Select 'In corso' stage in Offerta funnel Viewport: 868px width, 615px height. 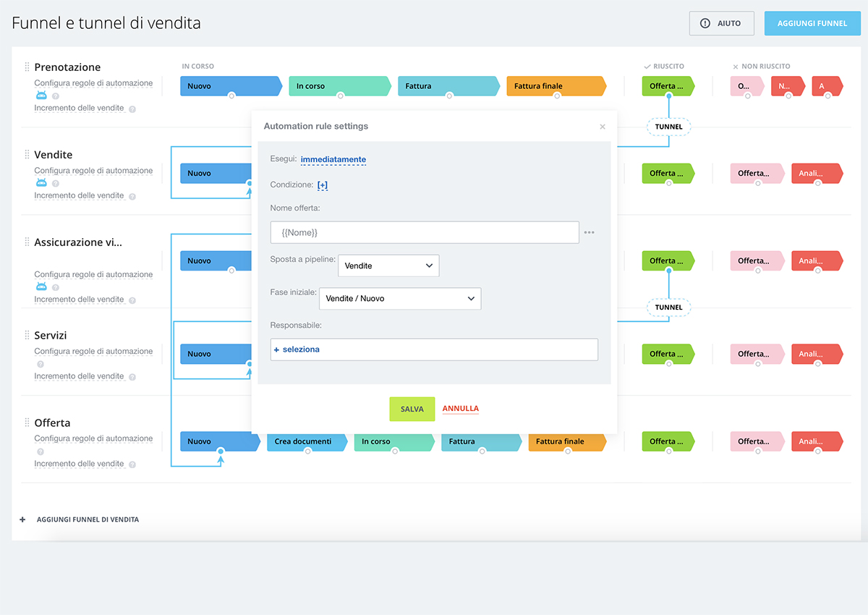pos(394,441)
